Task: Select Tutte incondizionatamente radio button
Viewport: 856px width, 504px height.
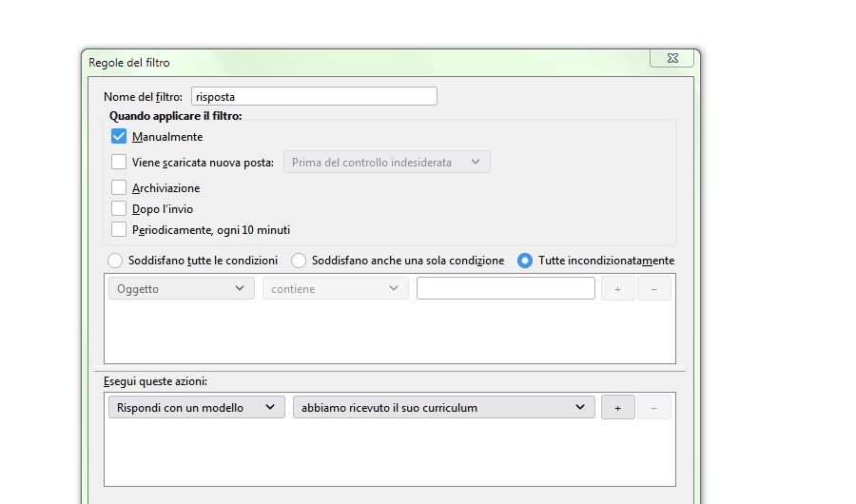Action: [x=525, y=261]
